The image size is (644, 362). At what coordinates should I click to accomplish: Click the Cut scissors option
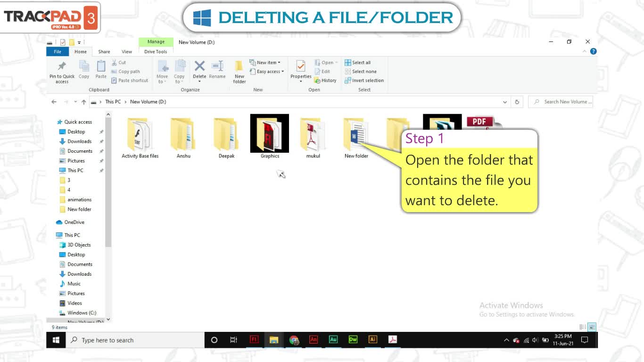(119, 62)
